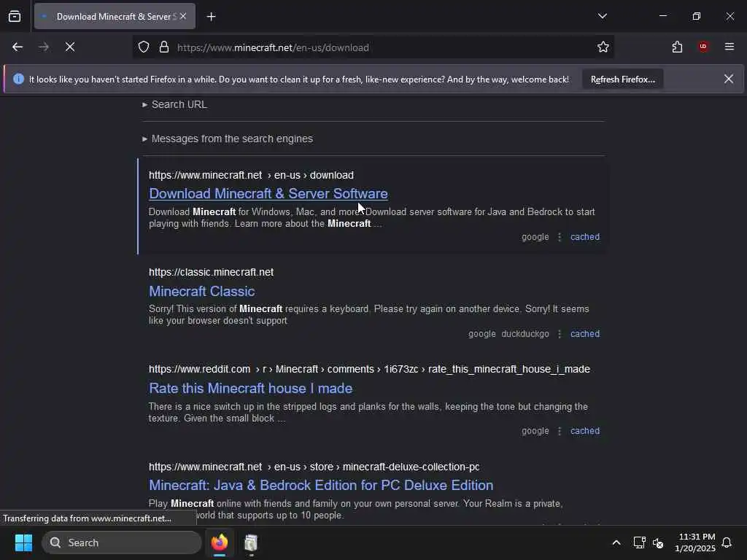Go back to previous page
747x560 pixels.
[x=18, y=47]
